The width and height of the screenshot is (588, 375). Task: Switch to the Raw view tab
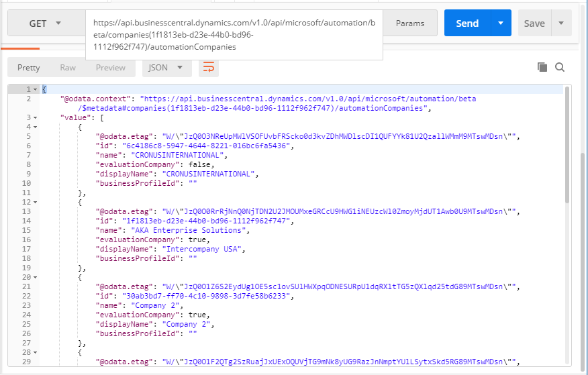coord(68,68)
